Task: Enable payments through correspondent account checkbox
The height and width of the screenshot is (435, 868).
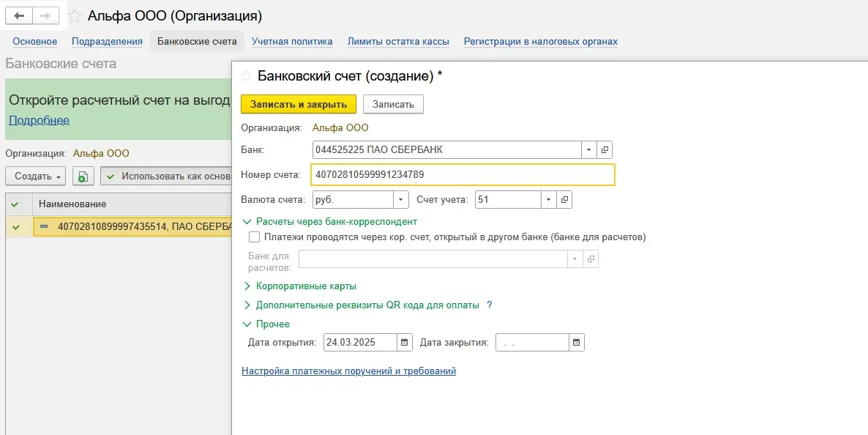Action: tap(255, 237)
